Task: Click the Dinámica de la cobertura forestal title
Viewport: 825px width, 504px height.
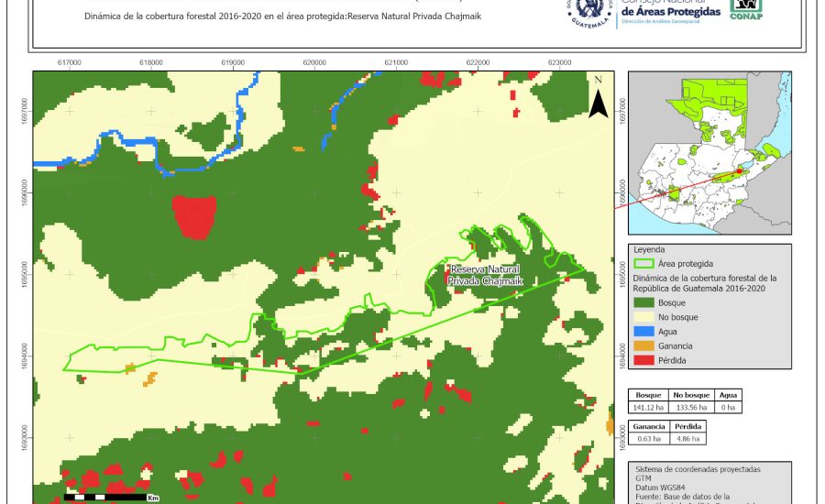Action: (282, 17)
